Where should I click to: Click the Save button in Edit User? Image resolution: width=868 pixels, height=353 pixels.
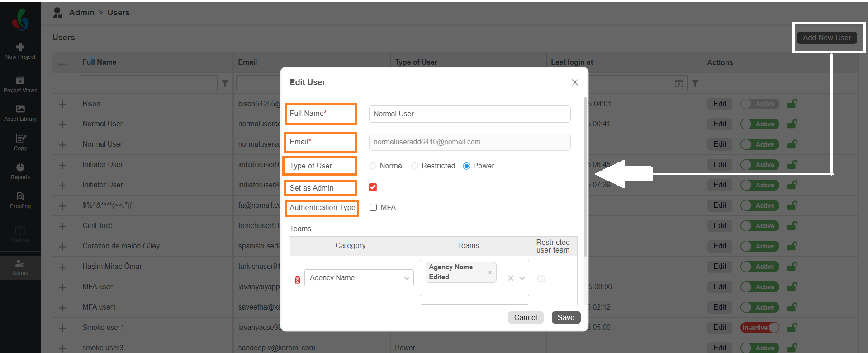[x=566, y=317]
